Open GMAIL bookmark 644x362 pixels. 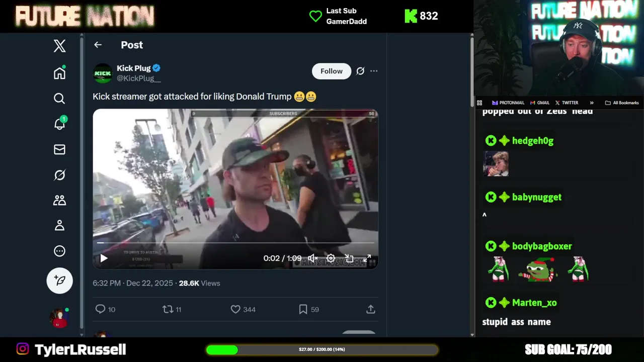click(539, 103)
